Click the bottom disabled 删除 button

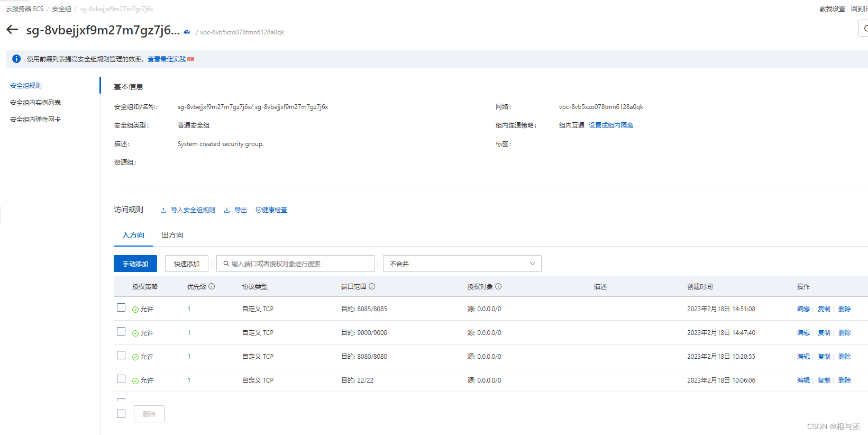click(149, 414)
